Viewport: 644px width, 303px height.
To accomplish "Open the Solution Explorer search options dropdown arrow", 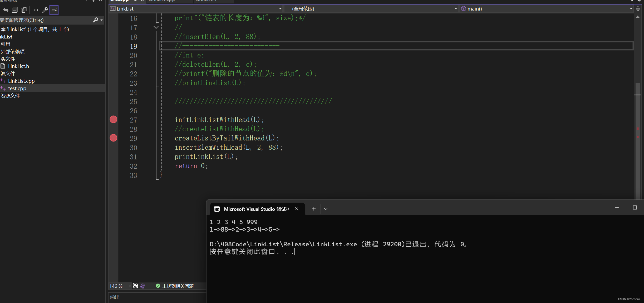I will (x=102, y=20).
